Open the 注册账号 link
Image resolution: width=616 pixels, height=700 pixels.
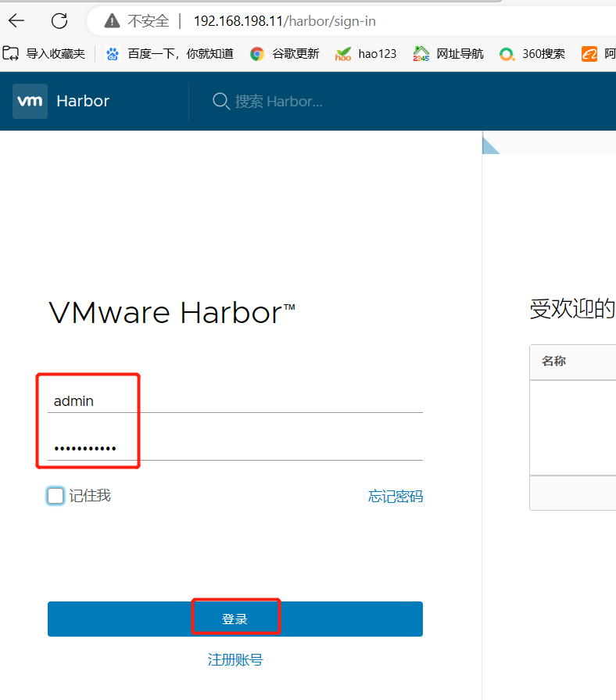pos(235,659)
